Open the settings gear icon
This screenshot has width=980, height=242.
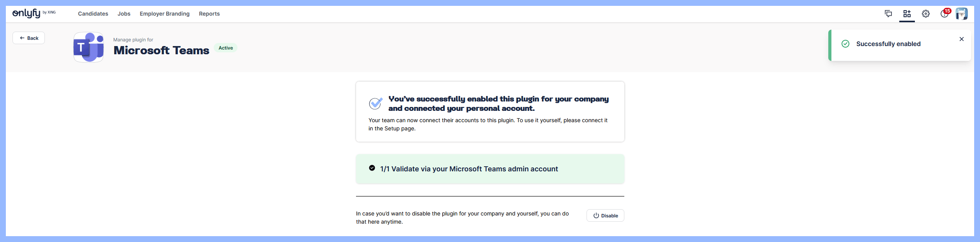pos(926,13)
